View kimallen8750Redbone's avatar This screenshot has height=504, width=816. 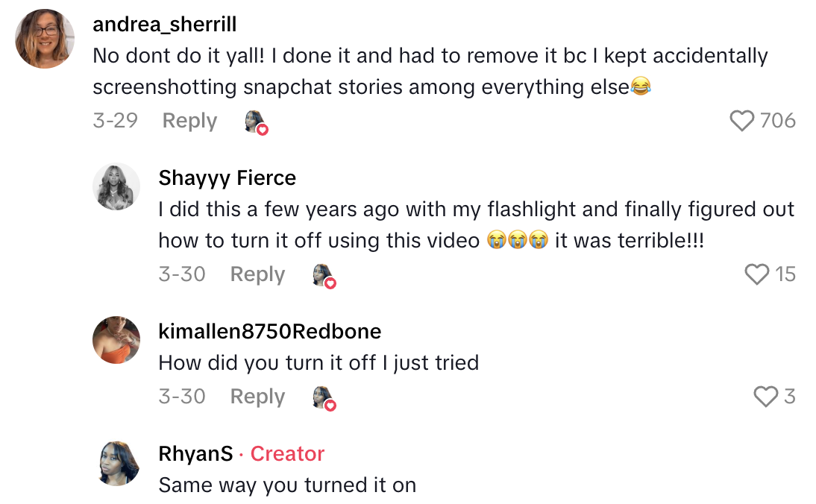click(116, 340)
